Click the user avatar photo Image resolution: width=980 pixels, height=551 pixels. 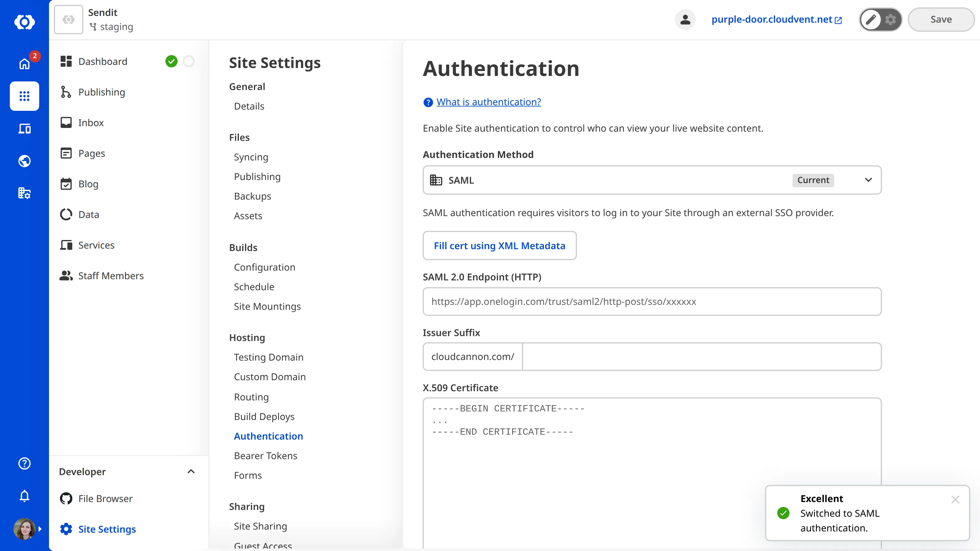(24, 529)
